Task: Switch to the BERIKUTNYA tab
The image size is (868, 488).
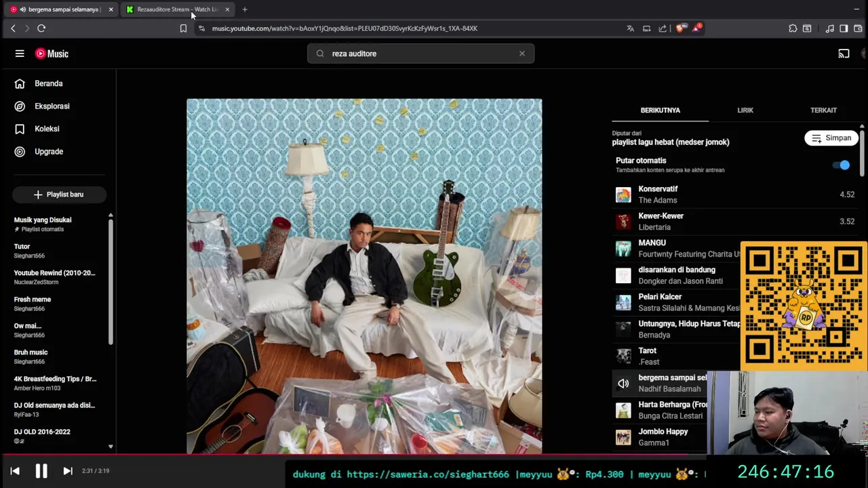Action: 660,110
